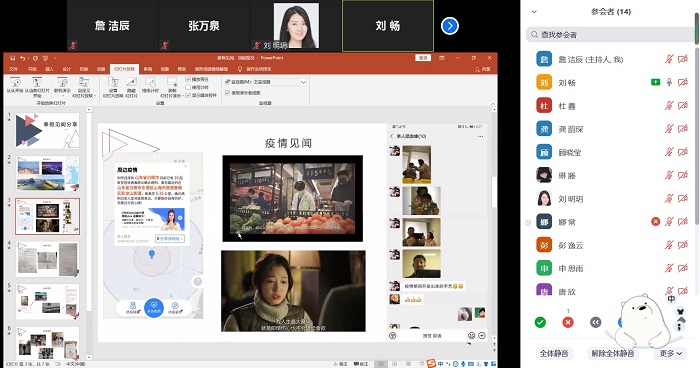Click the Rehearse Timings (排练计时) icon

(150, 82)
